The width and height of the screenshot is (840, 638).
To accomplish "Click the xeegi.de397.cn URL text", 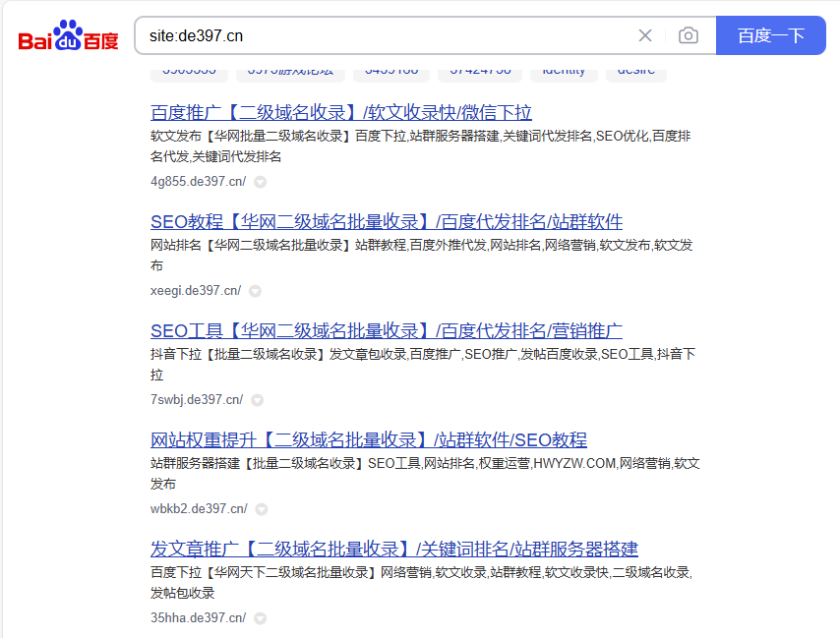I will click(196, 291).
